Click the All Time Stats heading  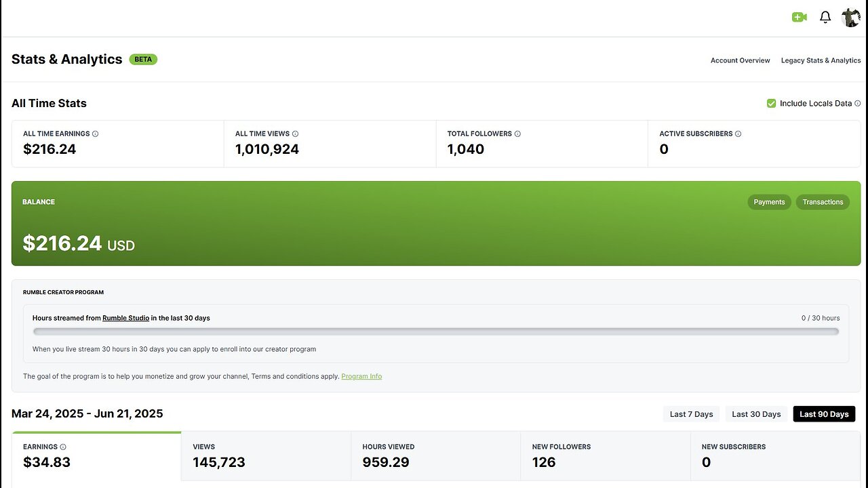(49, 103)
